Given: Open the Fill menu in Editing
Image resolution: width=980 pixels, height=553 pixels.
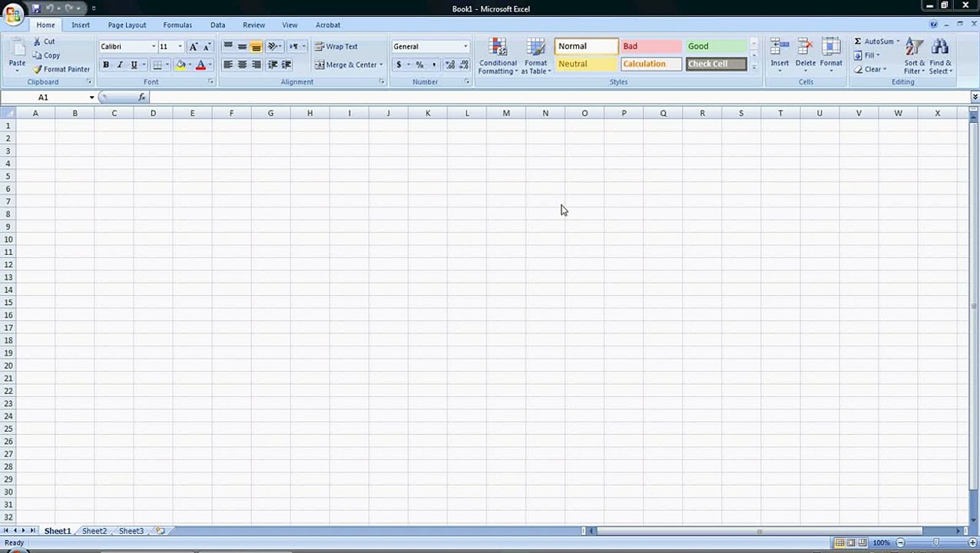Looking at the screenshot, I should coord(867,55).
